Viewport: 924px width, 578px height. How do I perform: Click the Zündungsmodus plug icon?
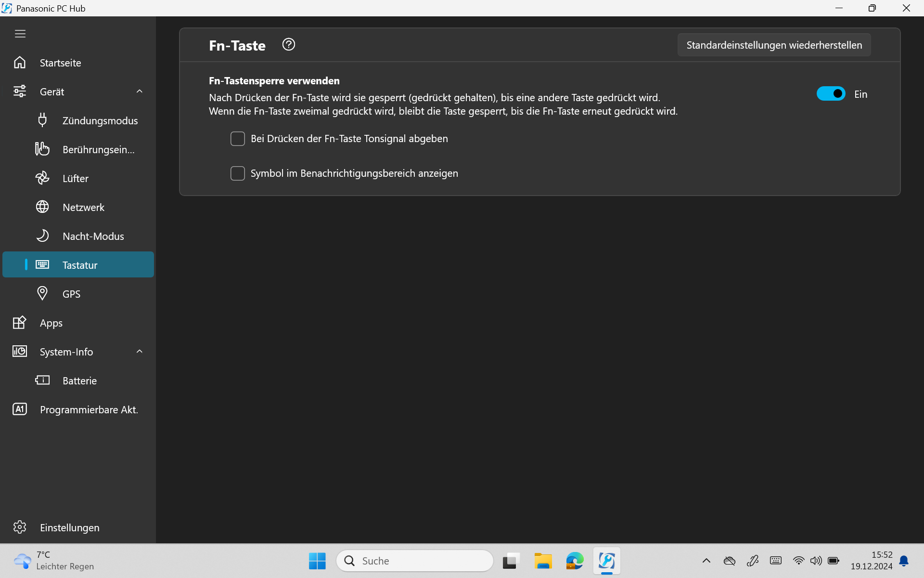[42, 120]
